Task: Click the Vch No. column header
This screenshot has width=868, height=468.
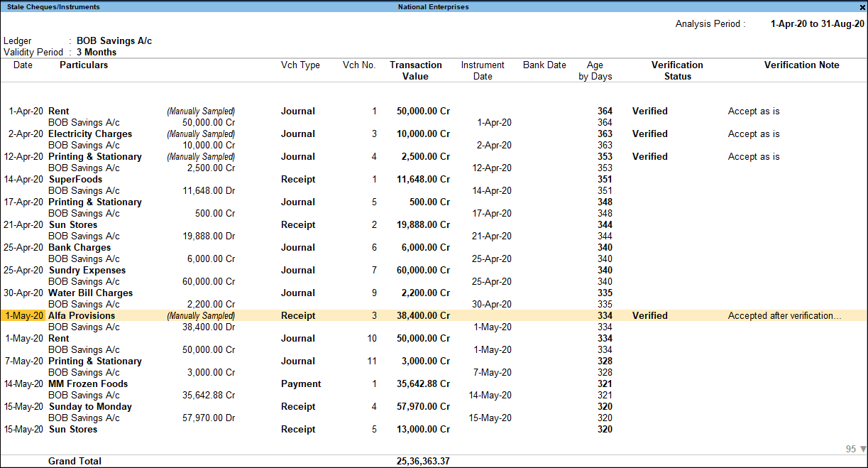Action: point(359,65)
